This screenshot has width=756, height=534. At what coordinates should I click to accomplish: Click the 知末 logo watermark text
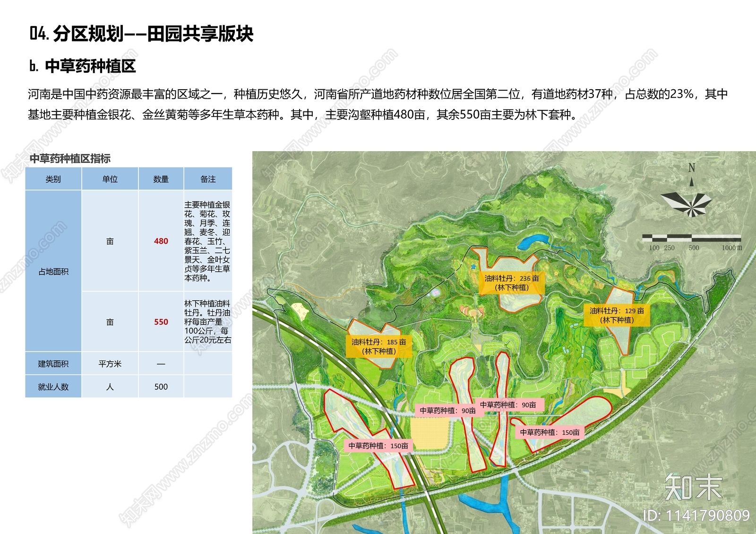(x=693, y=487)
